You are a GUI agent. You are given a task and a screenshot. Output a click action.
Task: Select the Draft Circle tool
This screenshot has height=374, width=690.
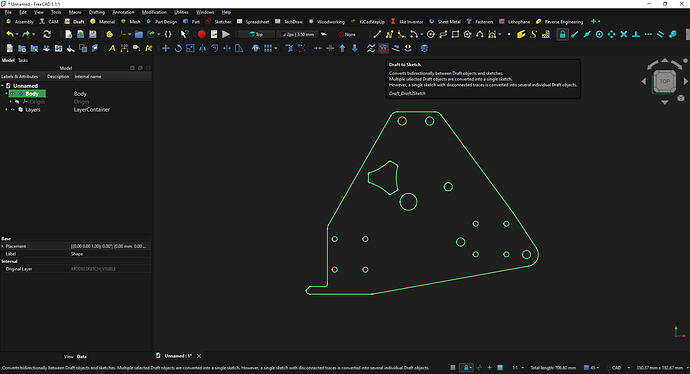pyautogui.click(x=431, y=34)
